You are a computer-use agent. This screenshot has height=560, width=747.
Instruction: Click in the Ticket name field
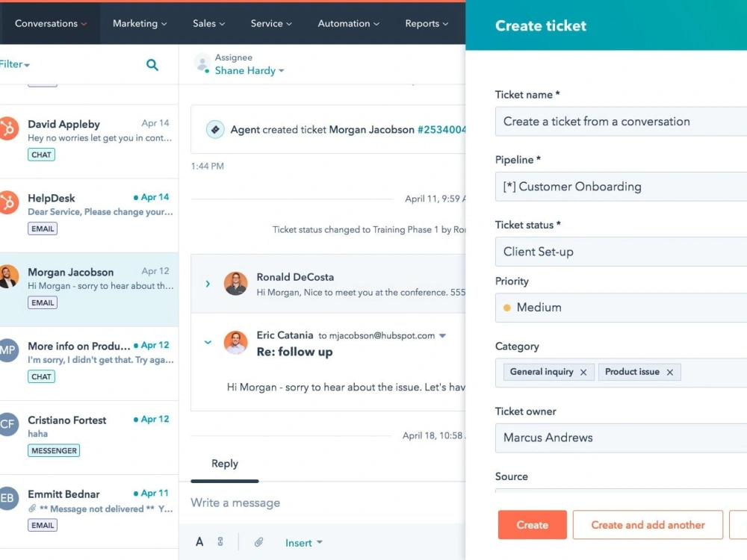coord(621,122)
